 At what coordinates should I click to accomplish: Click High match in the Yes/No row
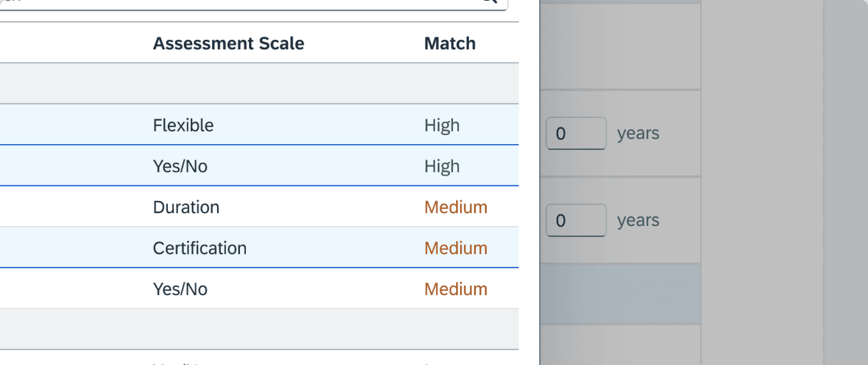coord(442,166)
